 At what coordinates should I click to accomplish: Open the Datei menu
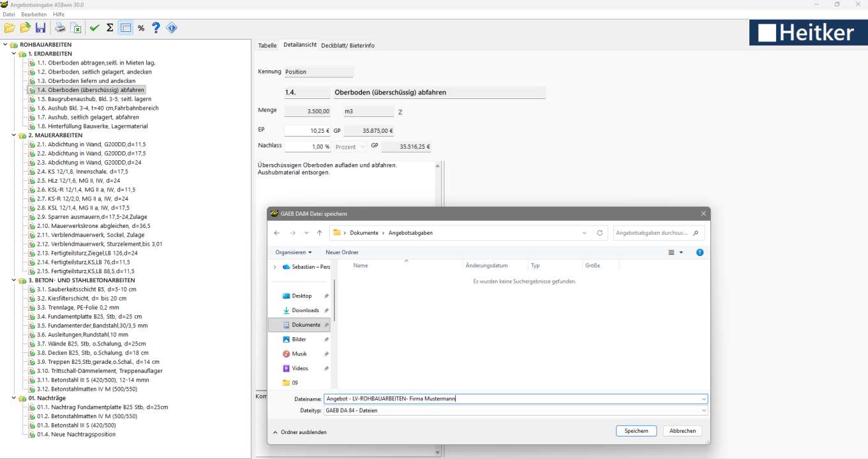[9, 14]
